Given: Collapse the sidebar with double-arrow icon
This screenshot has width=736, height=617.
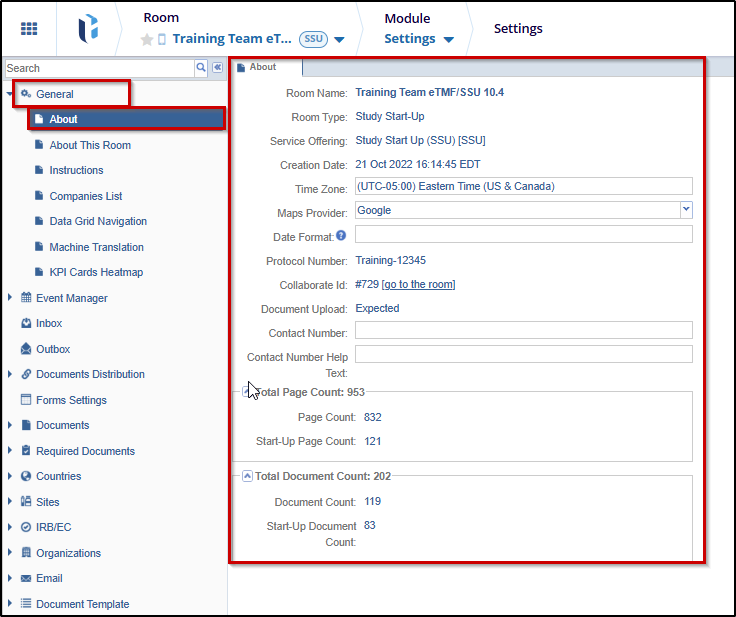Looking at the screenshot, I should click(x=217, y=68).
